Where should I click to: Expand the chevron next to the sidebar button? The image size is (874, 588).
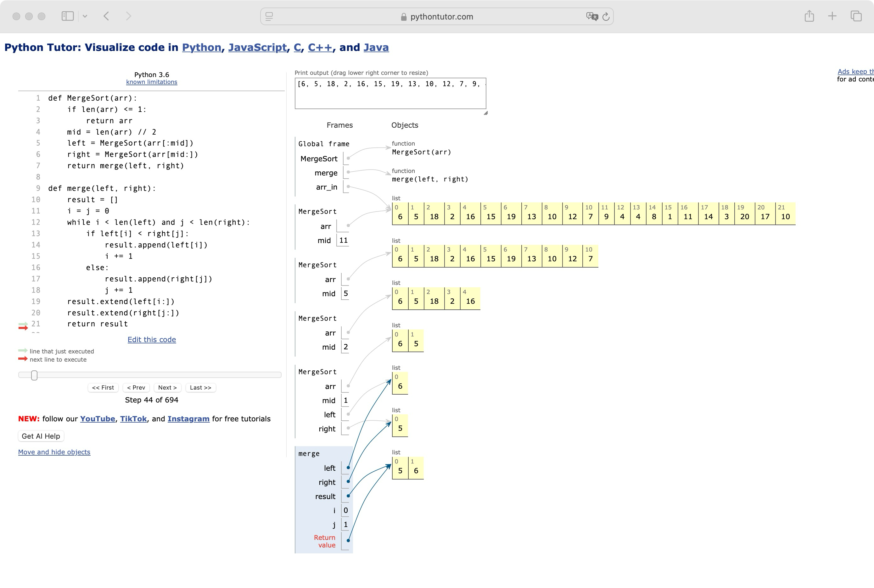click(85, 16)
